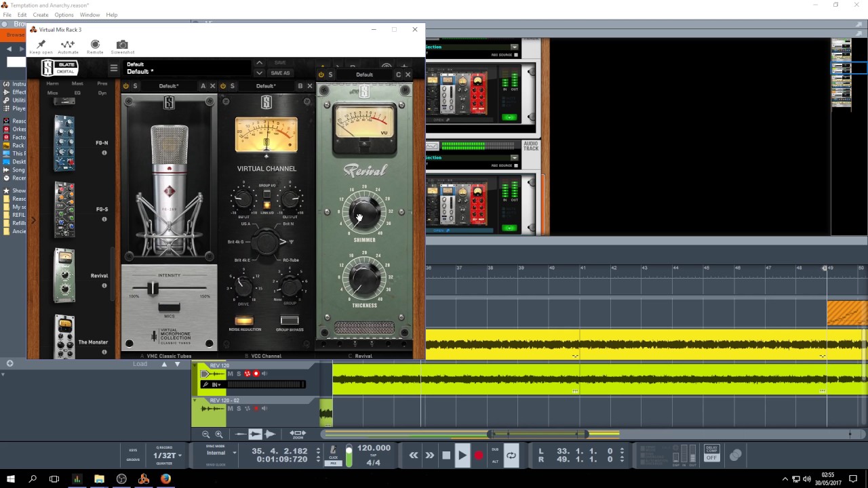Screen dimensions: 868x488
Task: Select previous preset with up arrow
Action: 259,63
